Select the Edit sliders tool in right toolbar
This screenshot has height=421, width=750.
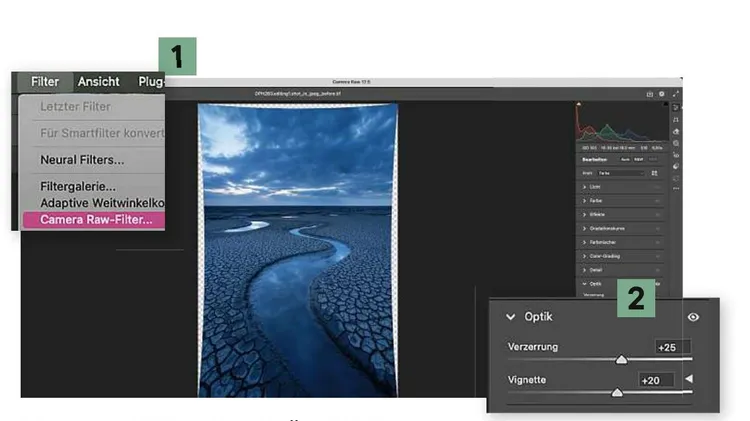(677, 107)
